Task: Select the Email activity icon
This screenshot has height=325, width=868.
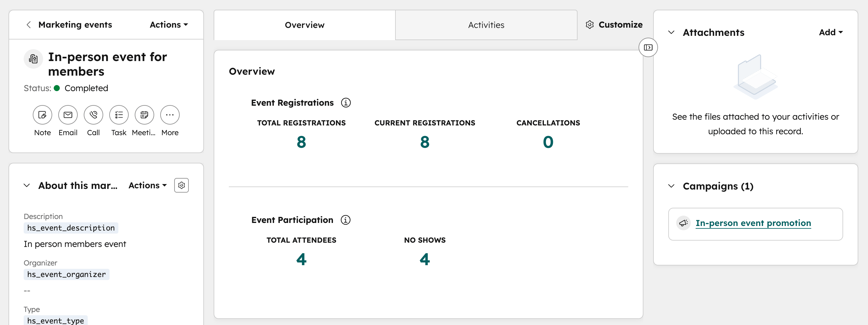Action: pyautogui.click(x=68, y=115)
